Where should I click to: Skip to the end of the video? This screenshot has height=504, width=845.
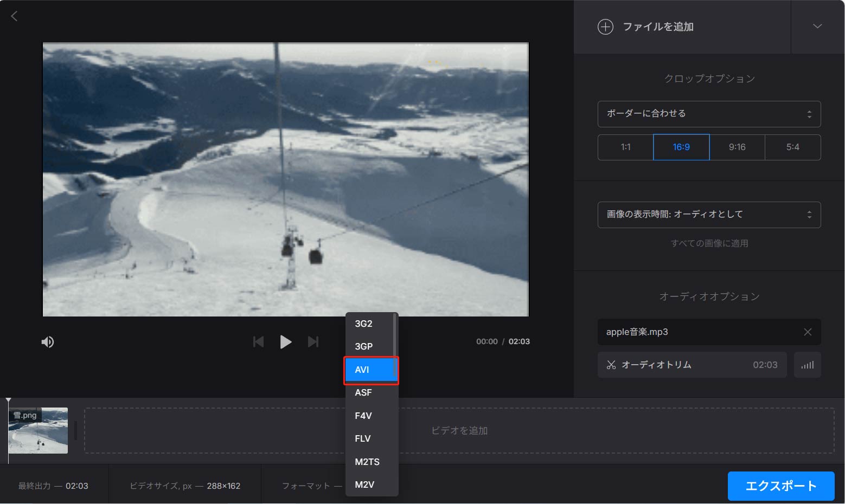pos(313,341)
